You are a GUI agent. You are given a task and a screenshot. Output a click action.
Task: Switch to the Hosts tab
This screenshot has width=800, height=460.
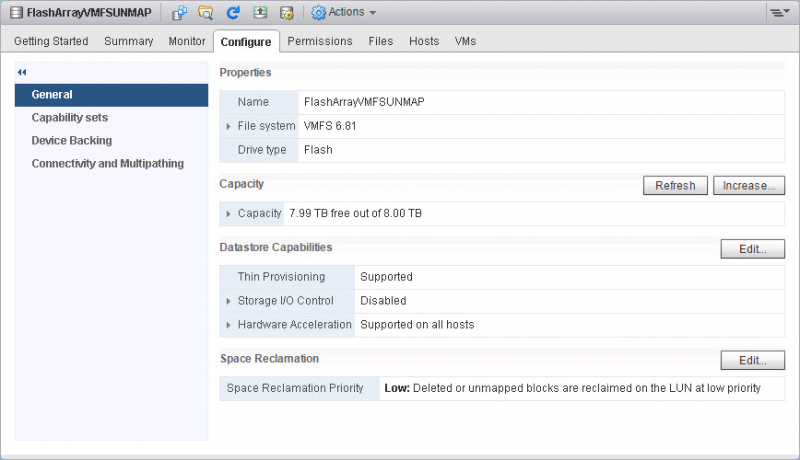click(x=424, y=41)
